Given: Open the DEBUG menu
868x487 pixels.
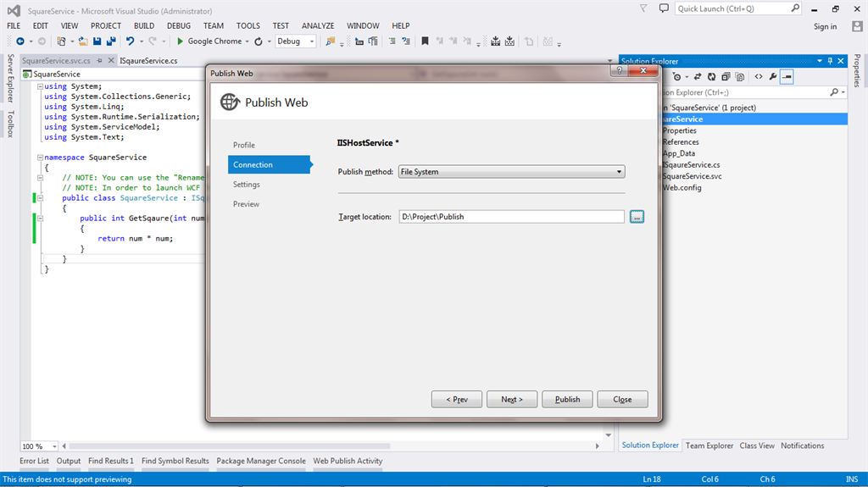Looking at the screenshot, I should (179, 26).
